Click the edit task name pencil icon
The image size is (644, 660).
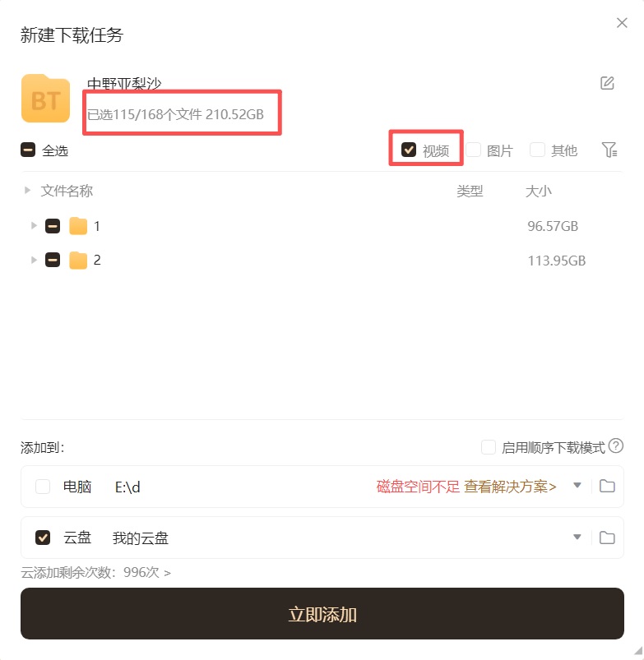607,83
